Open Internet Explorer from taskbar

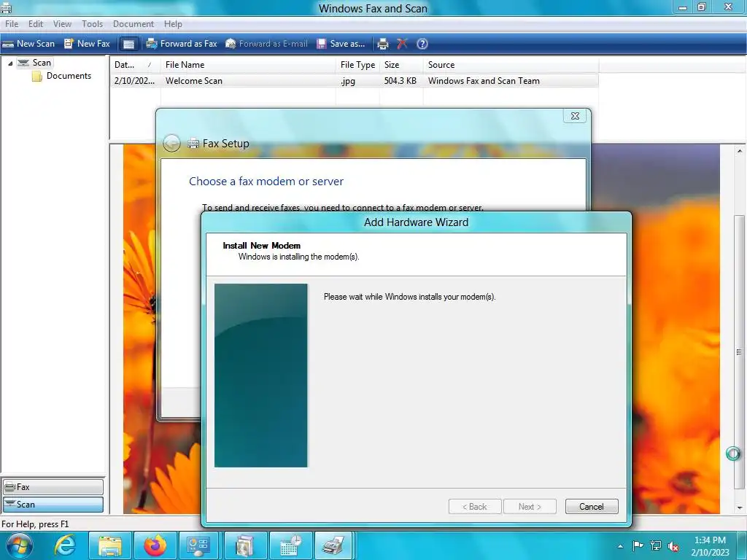tap(65, 545)
